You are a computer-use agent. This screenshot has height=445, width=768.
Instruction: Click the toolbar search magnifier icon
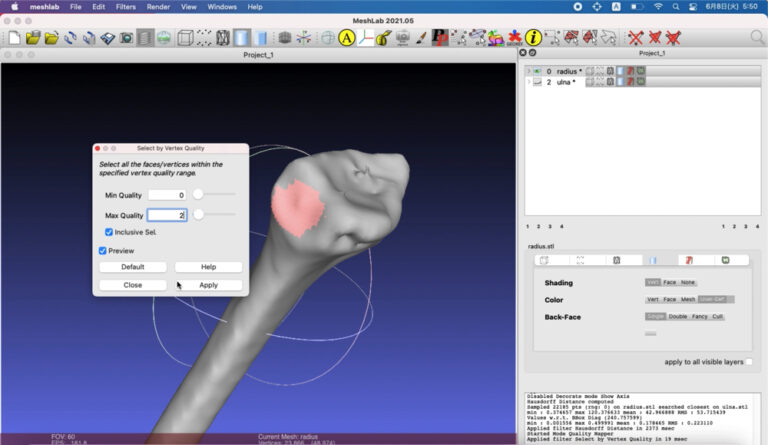pos(756,38)
